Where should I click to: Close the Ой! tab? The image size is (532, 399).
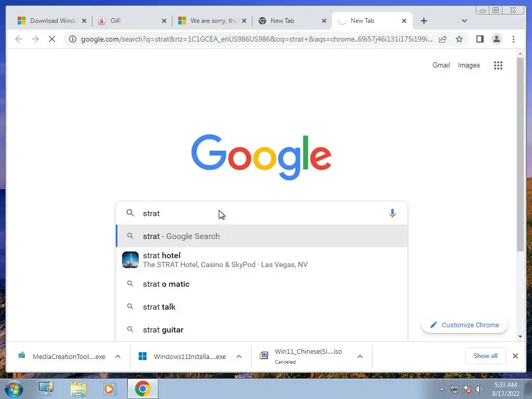[x=164, y=21]
